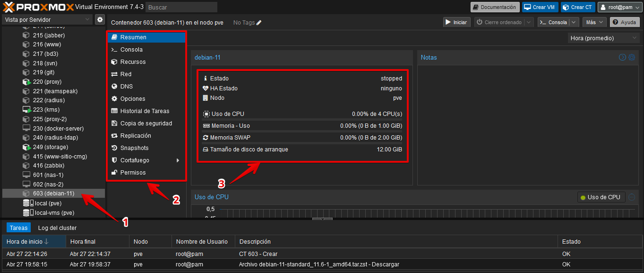Open Resumen in the container menu
644x273 pixels.
[146, 37]
